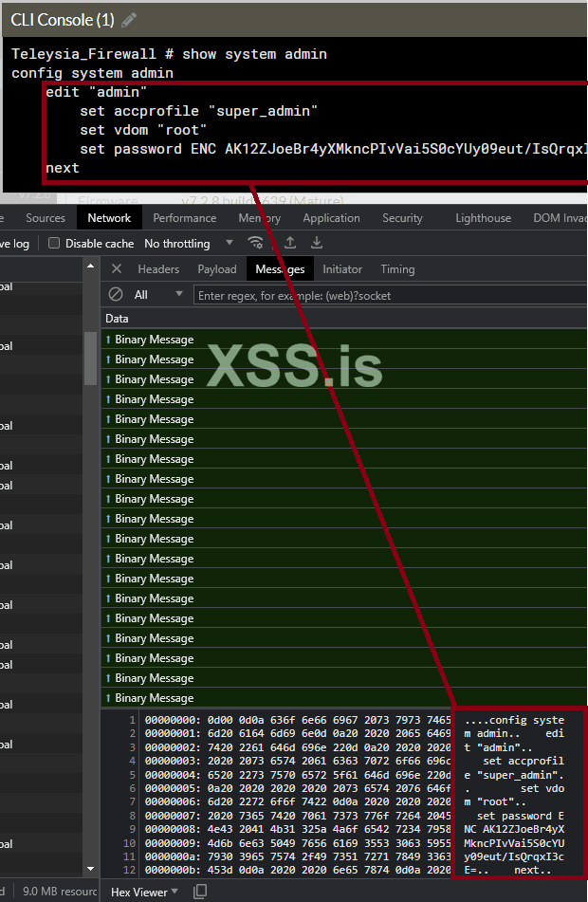Click the regex filter input field
Image resolution: width=588 pixels, height=902 pixels.
click(x=390, y=295)
